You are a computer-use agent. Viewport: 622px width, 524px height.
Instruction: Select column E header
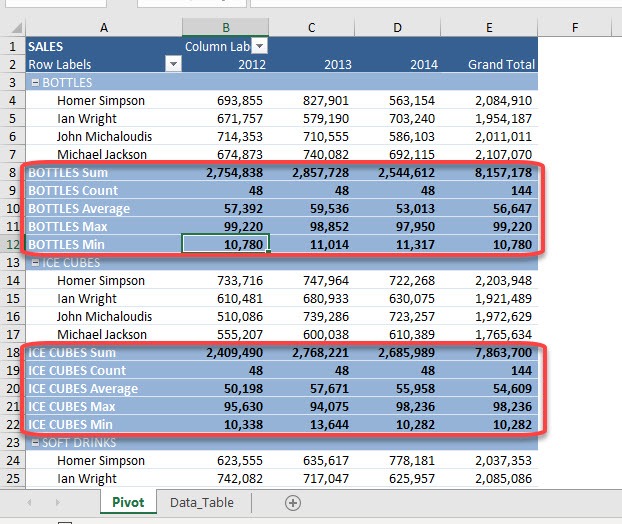point(489,27)
